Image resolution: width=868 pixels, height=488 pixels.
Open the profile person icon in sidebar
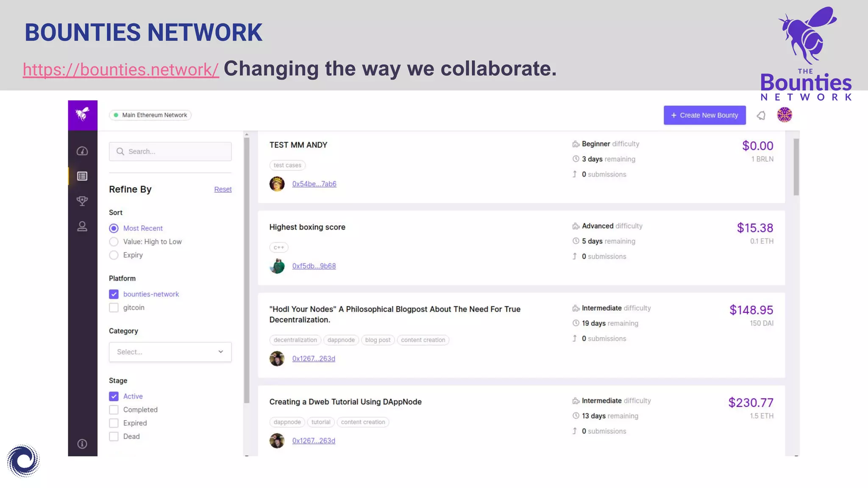(82, 227)
